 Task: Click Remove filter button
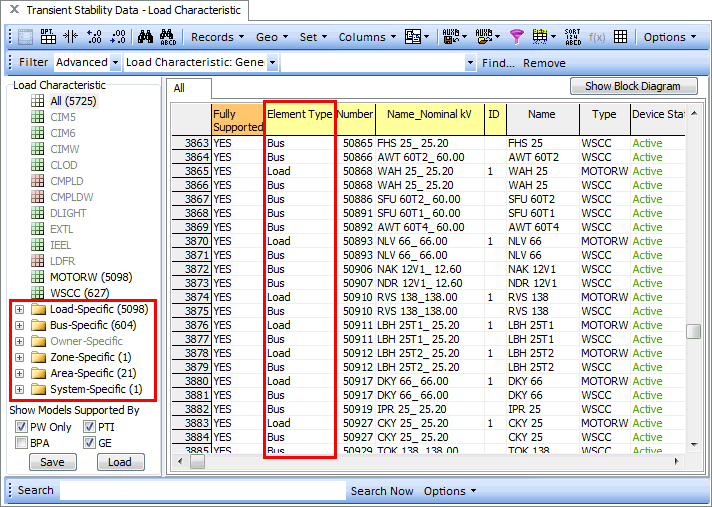pyautogui.click(x=544, y=63)
